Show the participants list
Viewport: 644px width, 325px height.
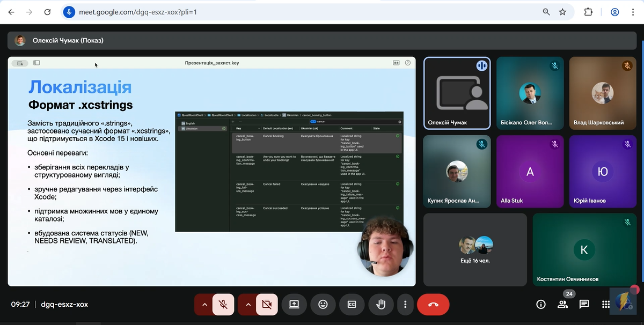(x=562, y=305)
